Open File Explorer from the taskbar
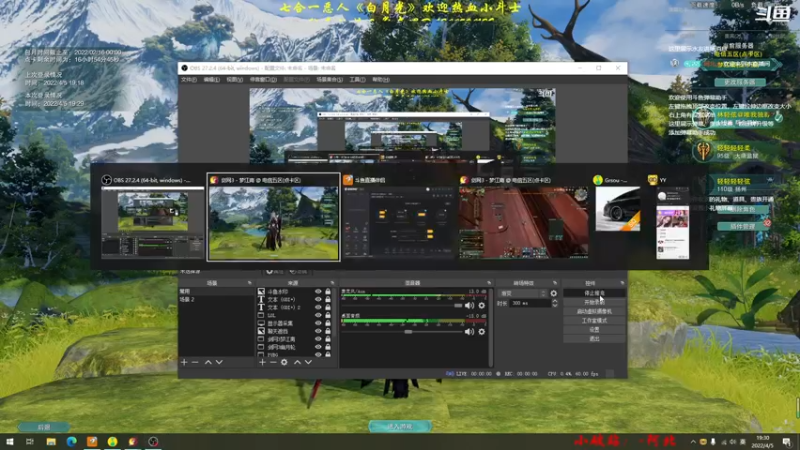The width and height of the screenshot is (800, 450). [x=51, y=441]
